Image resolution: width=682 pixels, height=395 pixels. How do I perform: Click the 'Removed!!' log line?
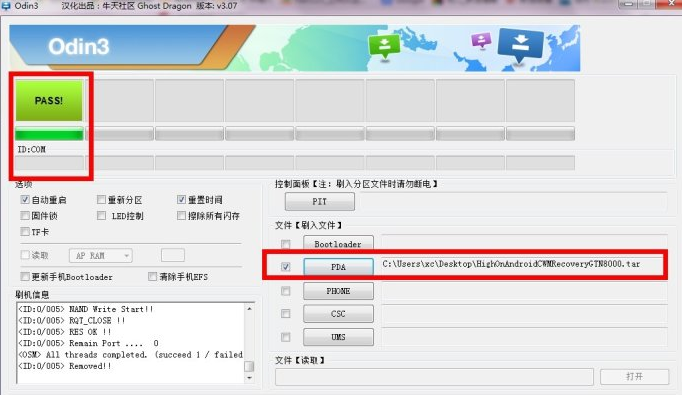[65, 366]
